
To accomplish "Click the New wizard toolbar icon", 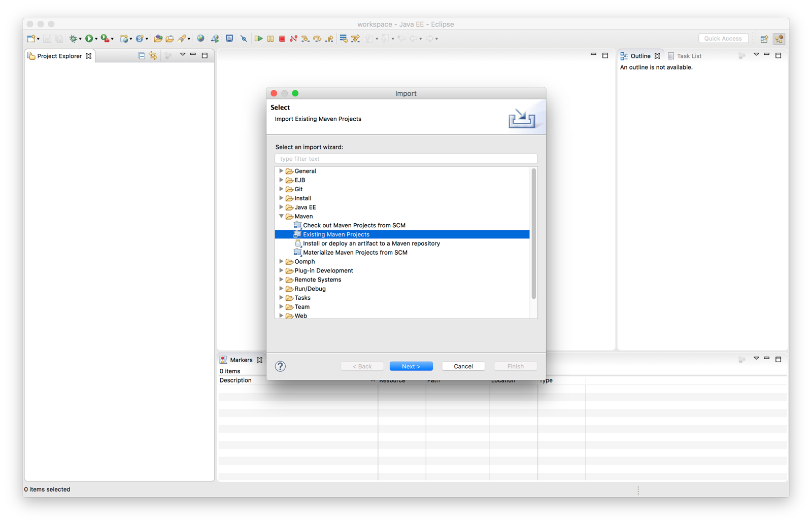I will click(30, 39).
